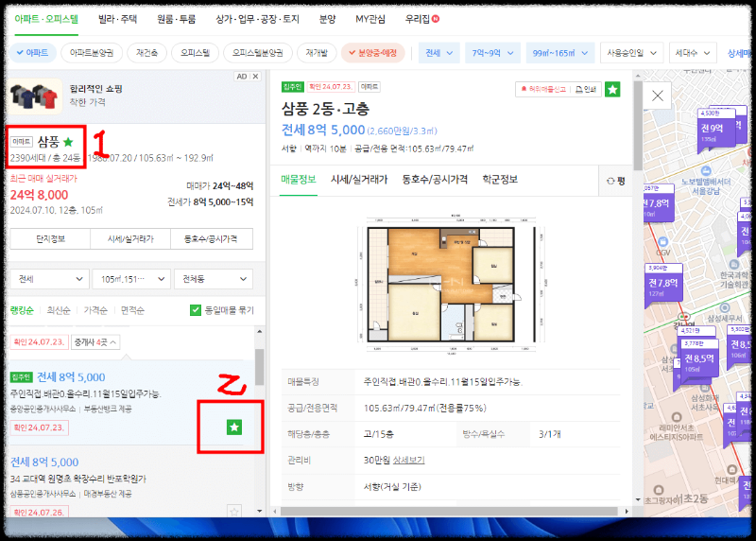Open the MY관심 tab
Screen dimensions: 756x541
(x=370, y=19)
